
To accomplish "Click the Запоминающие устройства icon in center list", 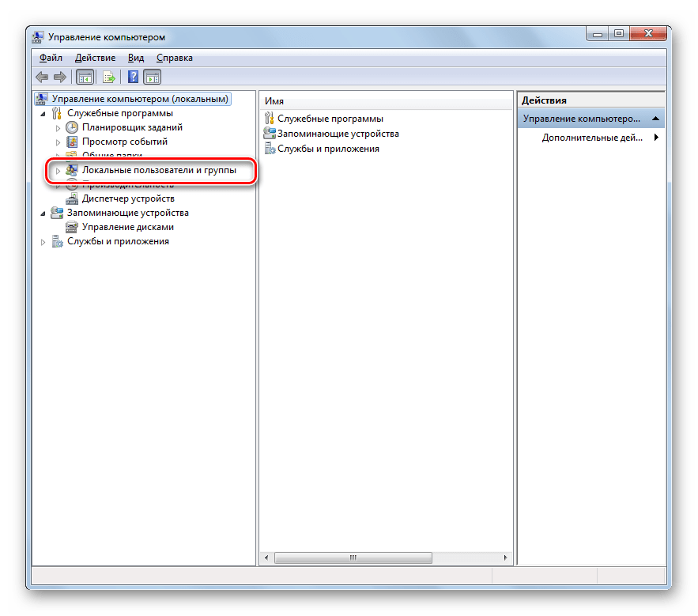I will pos(270,133).
